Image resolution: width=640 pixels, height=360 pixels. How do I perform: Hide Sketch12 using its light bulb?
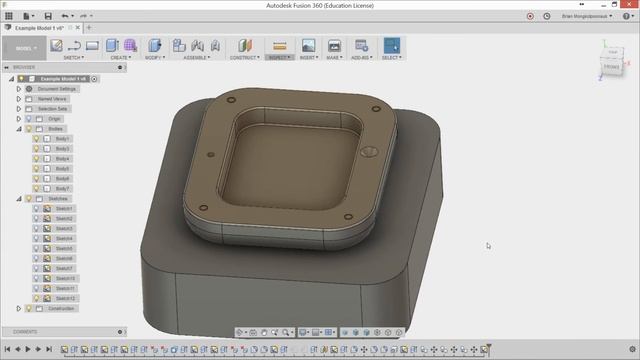click(x=36, y=298)
